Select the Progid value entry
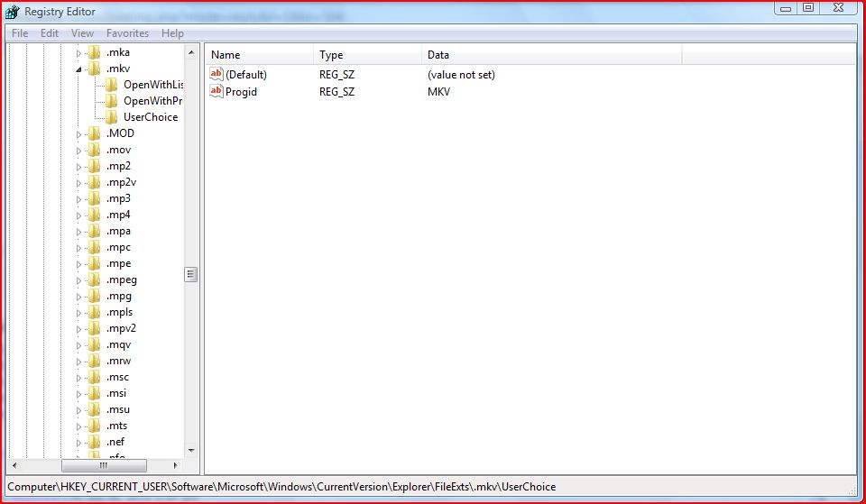Image resolution: width=866 pixels, height=504 pixels. point(242,92)
